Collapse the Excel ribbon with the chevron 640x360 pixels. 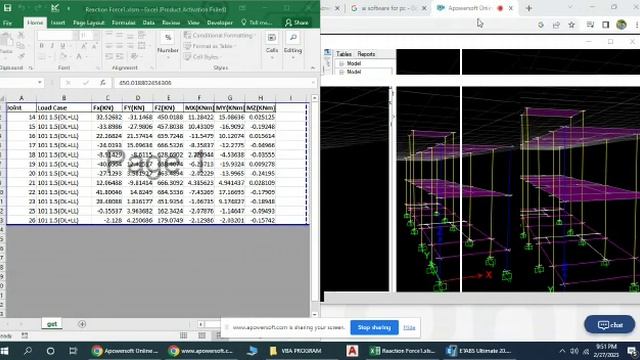pos(313,68)
